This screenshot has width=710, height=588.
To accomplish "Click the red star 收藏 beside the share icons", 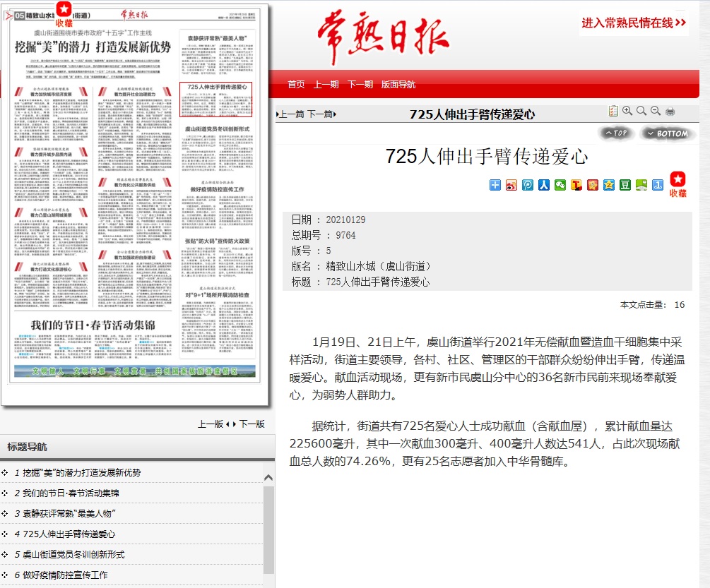I will click(678, 184).
